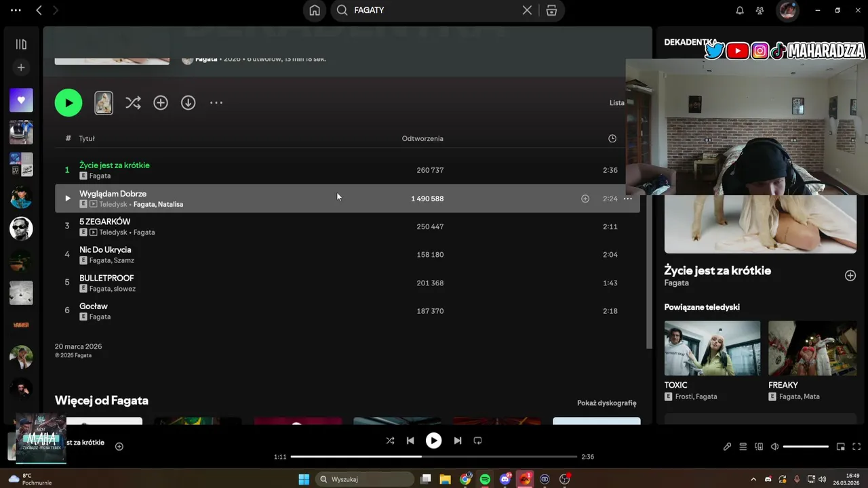Mute audio with the speaker icon
Screen dimensions: 868x488
[774, 447]
